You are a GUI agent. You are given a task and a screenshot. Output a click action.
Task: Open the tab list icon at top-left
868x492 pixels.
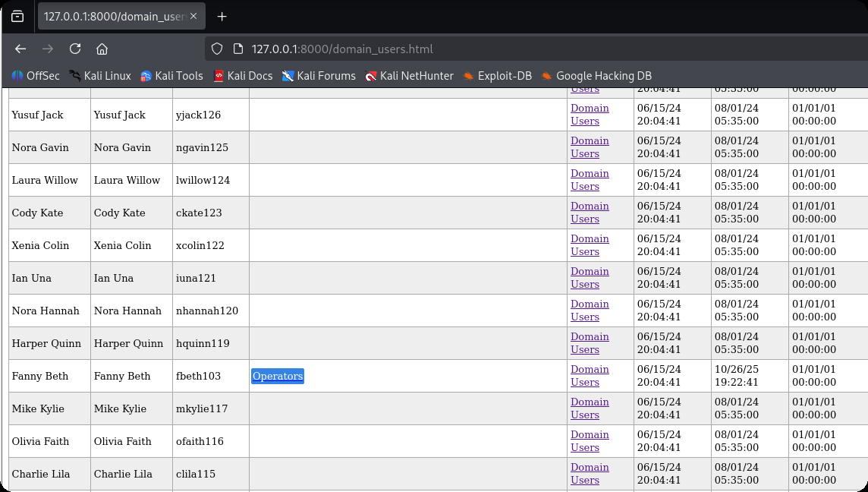[17, 17]
